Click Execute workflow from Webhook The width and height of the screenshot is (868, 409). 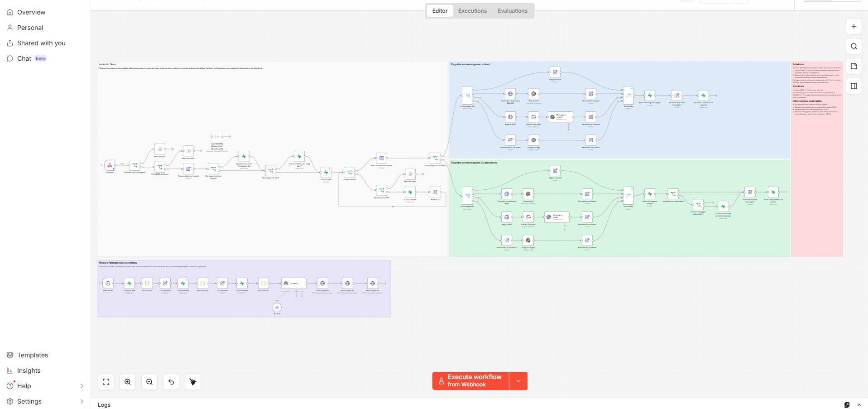[x=470, y=381]
